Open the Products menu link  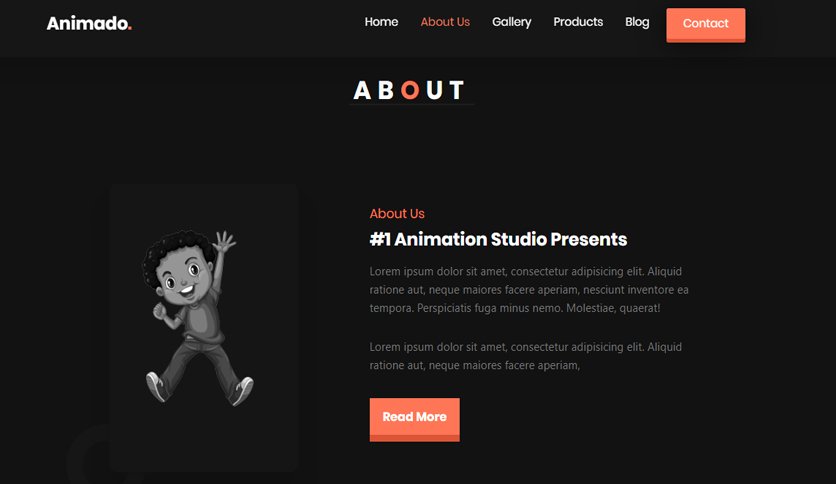click(578, 22)
